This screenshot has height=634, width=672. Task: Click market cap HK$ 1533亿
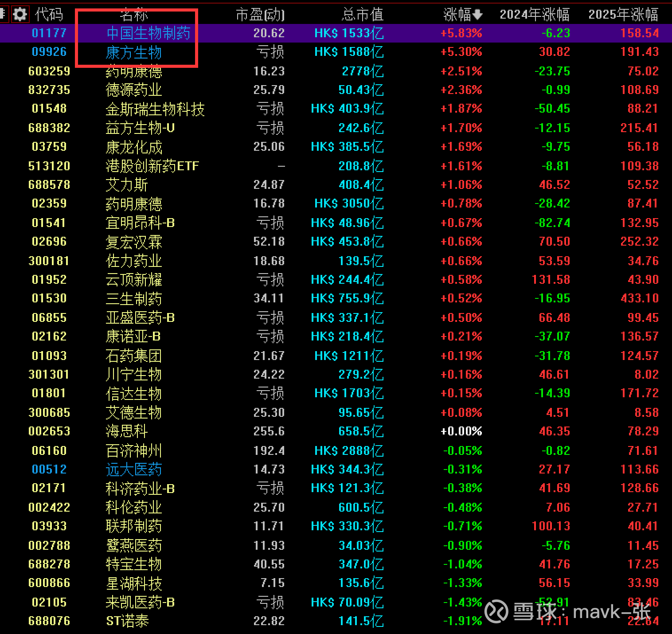tap(349, 33)
